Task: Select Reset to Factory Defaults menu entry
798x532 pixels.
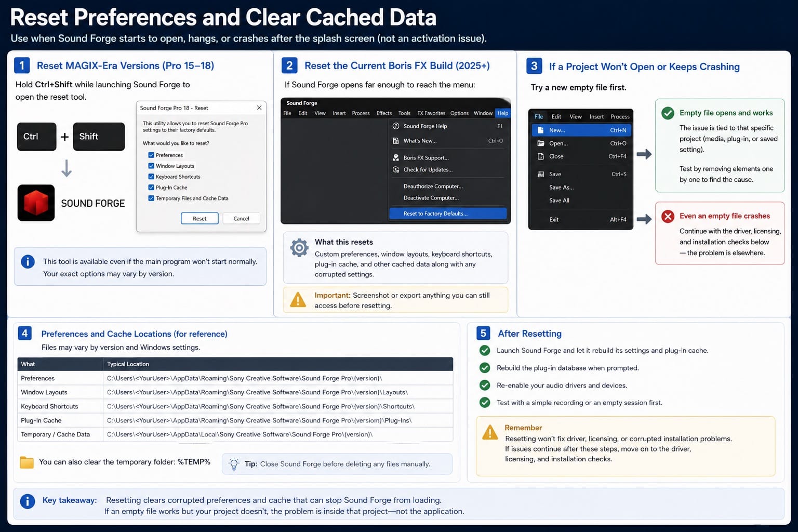Action: pos(448,214)
